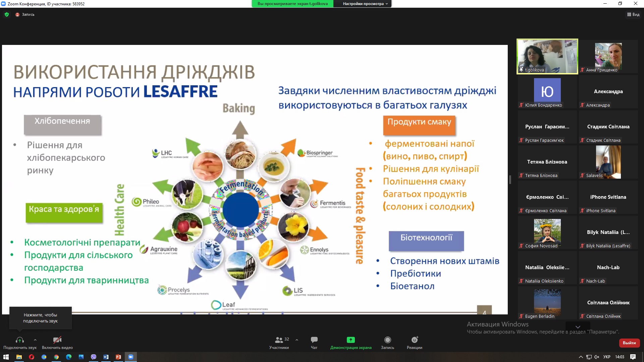Open the Chat icon
The height and width of the screenshot is (362, 644).
click(314, 343)
